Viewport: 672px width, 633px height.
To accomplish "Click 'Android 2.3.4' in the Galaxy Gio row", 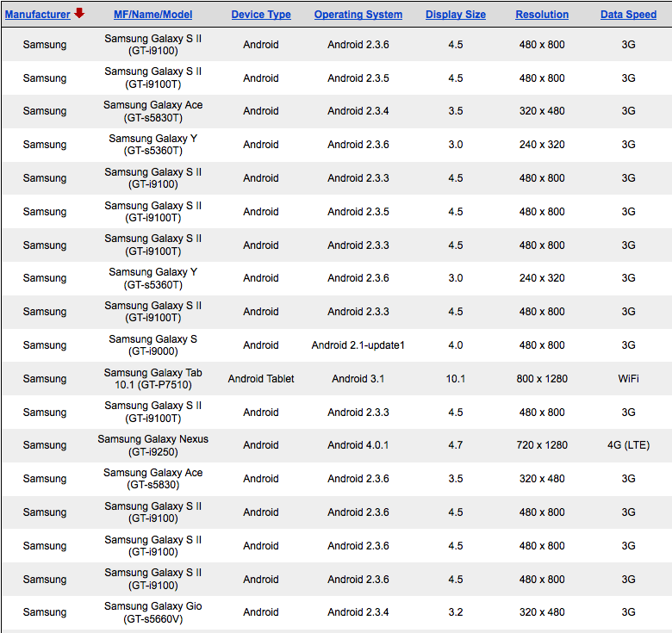I will tap(358, 612).
